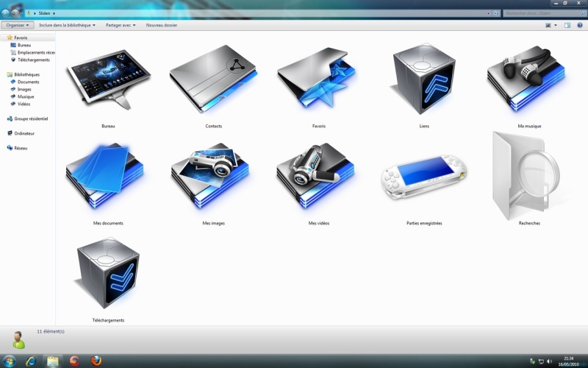Open Inclure dans la bibliothèque dropdown
Screen dimensions: 588x368
pyautogui.click(x=67, y=25)
